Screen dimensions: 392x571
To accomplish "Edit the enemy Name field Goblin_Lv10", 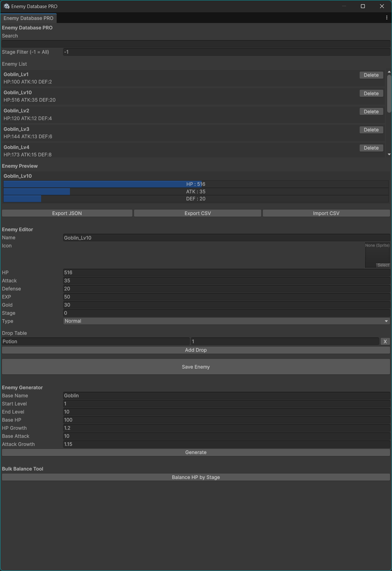I will (x=227, y=238).
